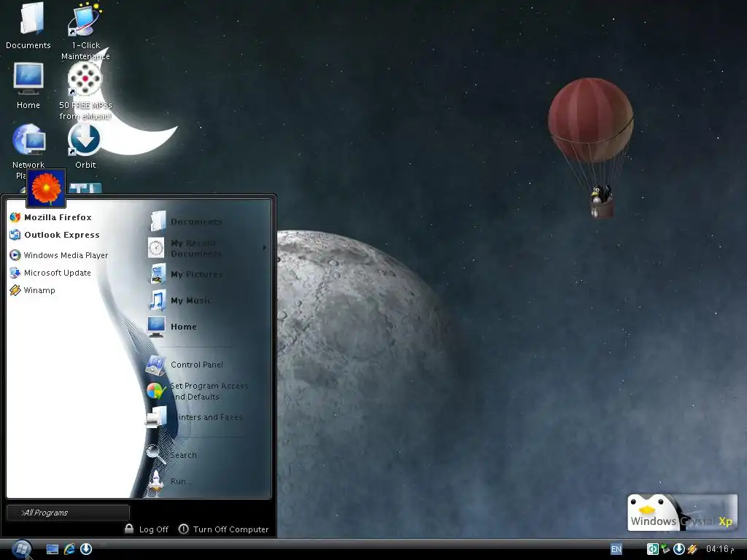Start Windows Media Player from the menu
This screenshot has height=560, width=747.
point(58,255)
